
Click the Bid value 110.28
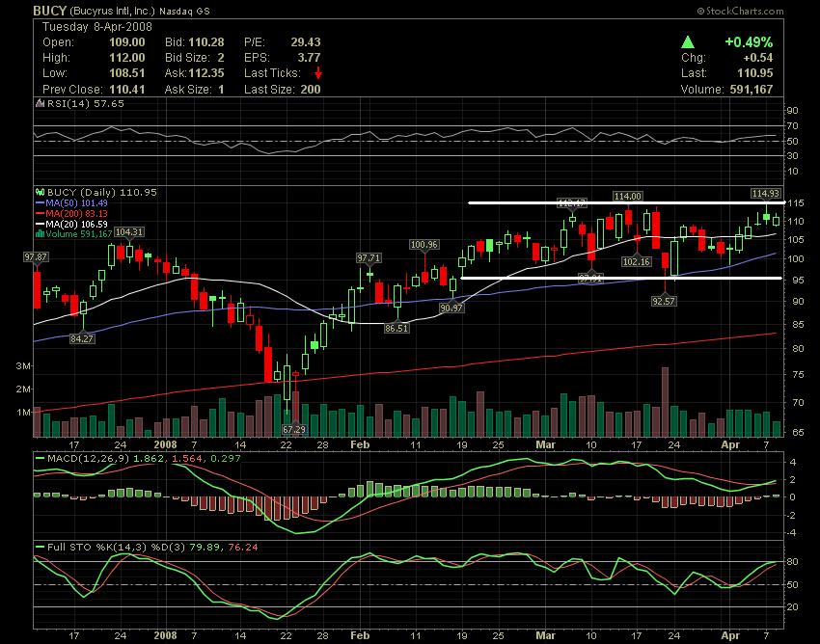pyautogui.click(x=206, y=42)
